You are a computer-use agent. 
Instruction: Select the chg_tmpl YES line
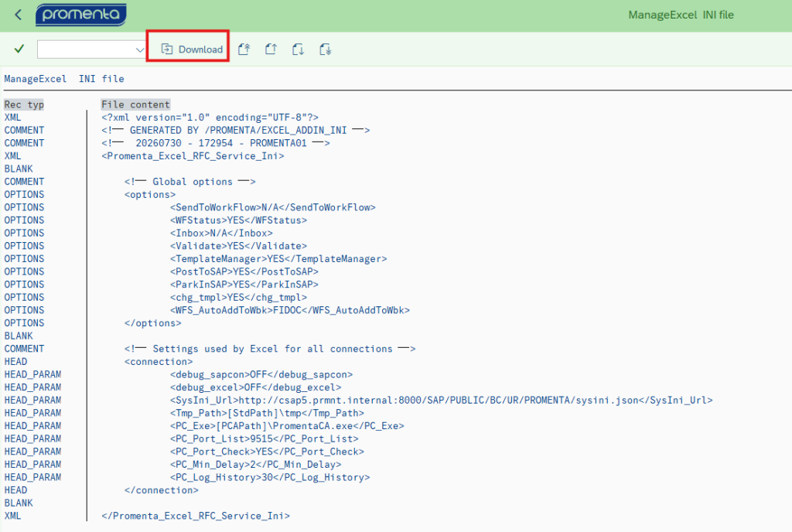238,297
